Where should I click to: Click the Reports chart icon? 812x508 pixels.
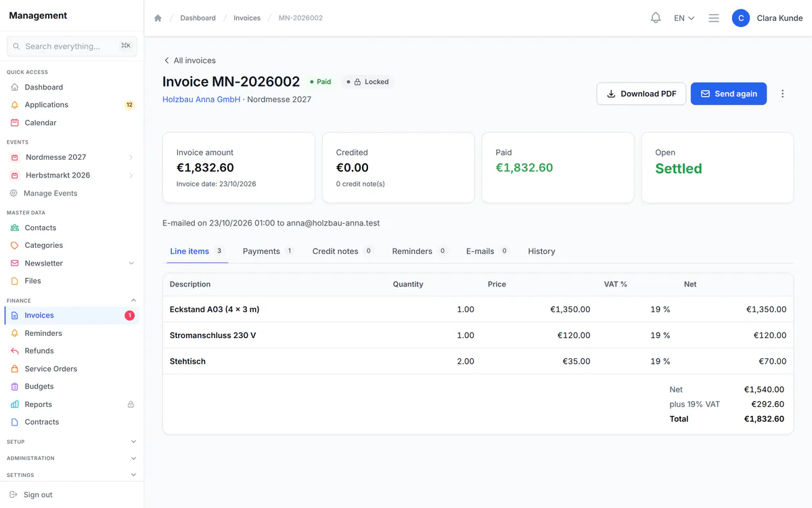[15, 404]
